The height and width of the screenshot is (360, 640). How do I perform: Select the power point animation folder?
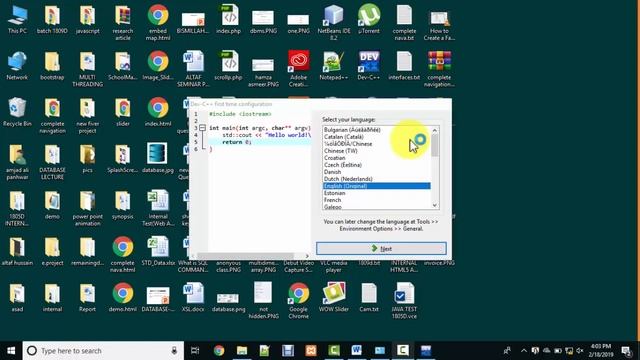87,208
